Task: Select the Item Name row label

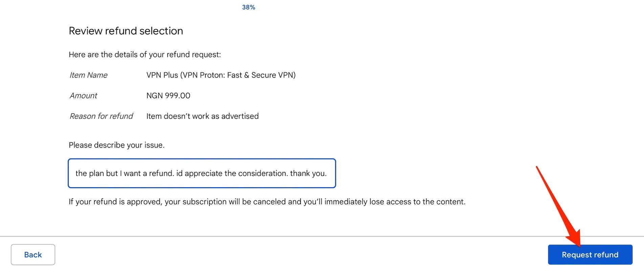Action: [x=88, y=75]
